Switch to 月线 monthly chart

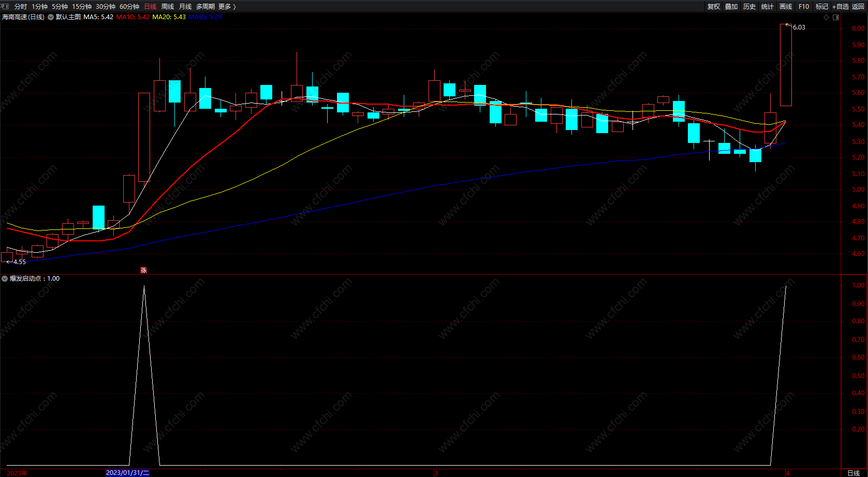[x=185, y=7]
